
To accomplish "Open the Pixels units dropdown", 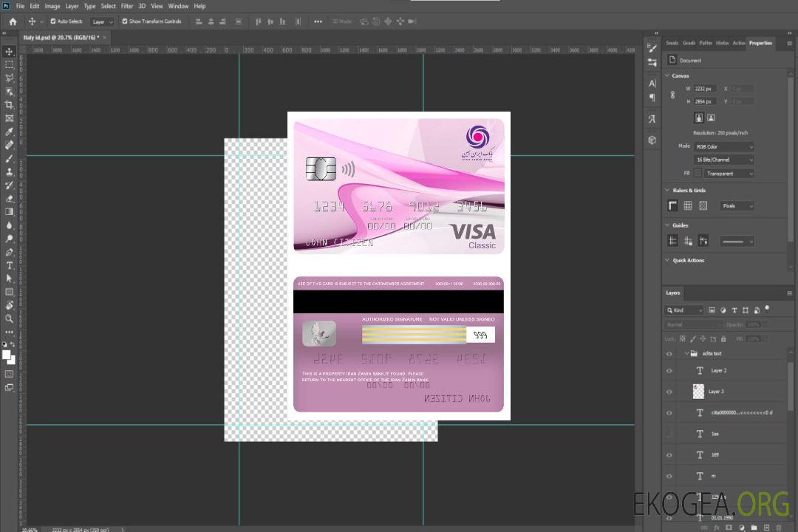I will 737,206.
